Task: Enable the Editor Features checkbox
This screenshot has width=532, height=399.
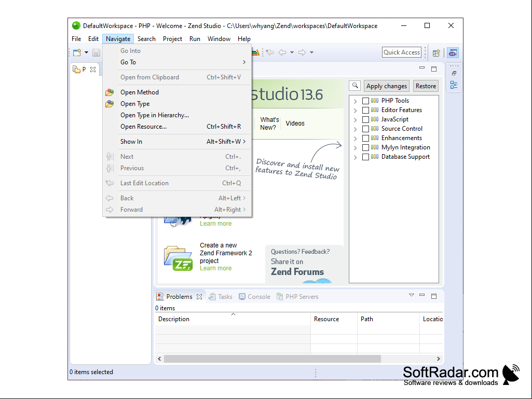Action: coord(365,111)
